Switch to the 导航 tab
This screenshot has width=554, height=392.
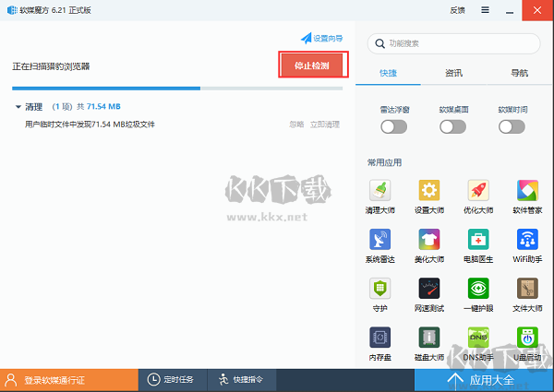point(519,73)
